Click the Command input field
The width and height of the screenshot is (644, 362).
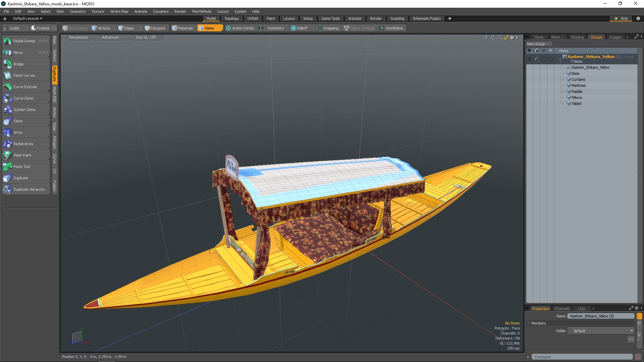[x=582, y=357]
